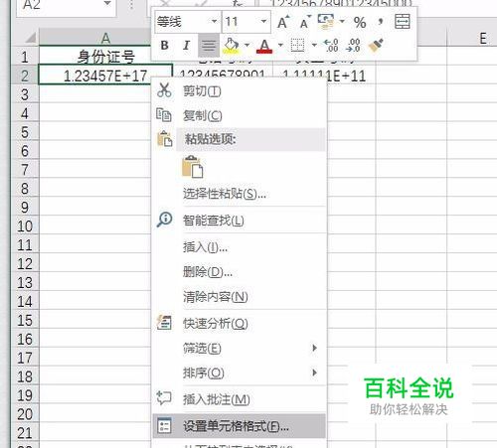Choose 插入(I)... menu entry
This screenshot has height=448, width=497.
click(x=240, y=247)
